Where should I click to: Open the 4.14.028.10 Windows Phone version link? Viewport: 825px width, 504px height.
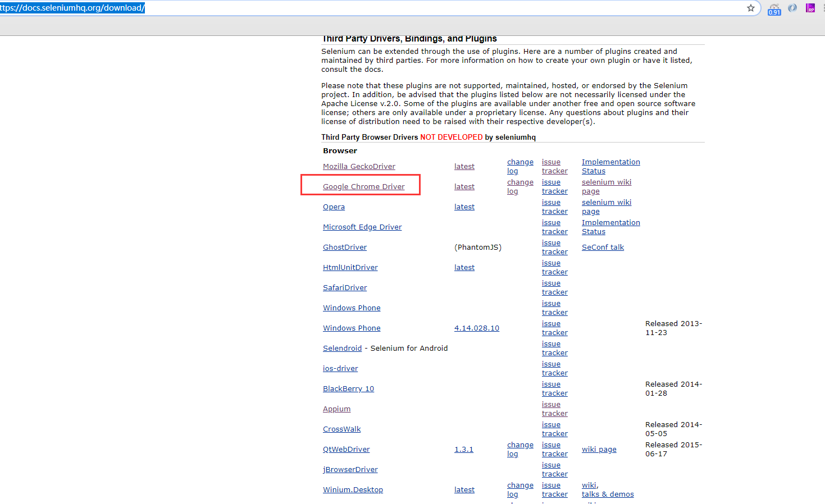(477, 328)
